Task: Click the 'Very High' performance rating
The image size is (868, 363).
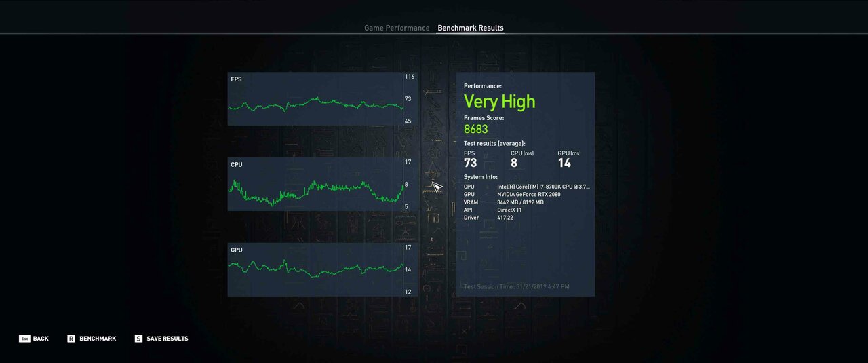Action: pos(500,102)
